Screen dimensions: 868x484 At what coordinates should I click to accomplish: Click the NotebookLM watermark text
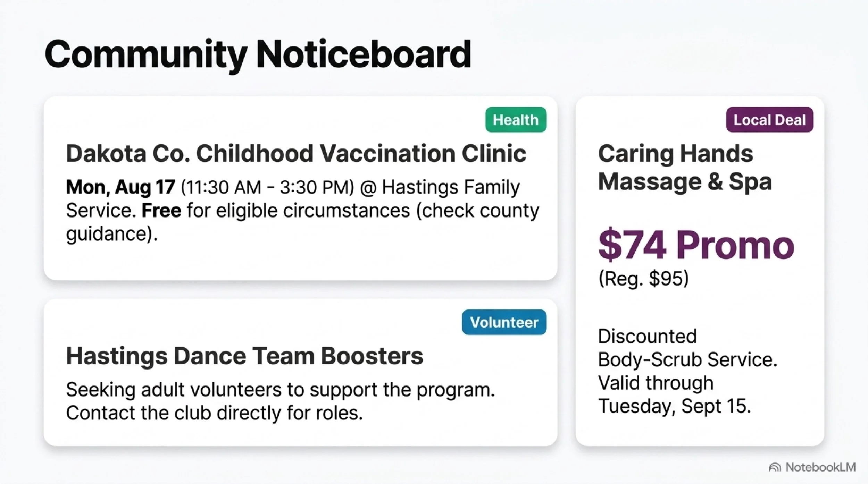point(821,467)
